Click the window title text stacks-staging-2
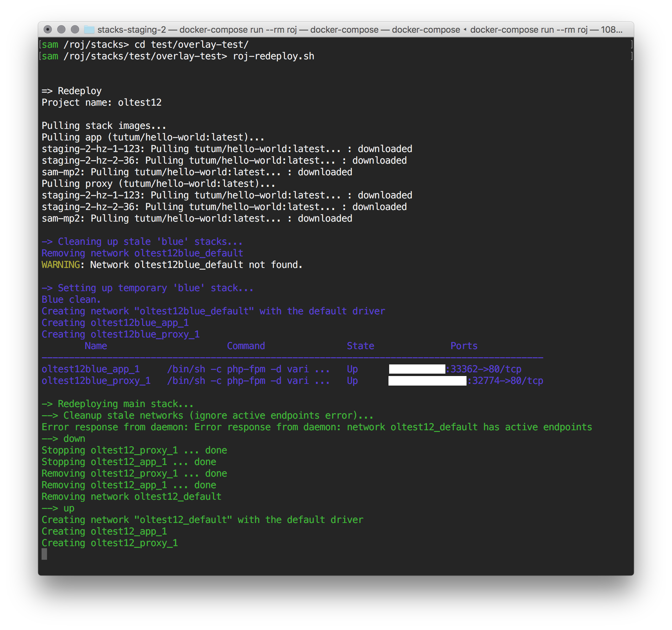 (x=132, y=30)
